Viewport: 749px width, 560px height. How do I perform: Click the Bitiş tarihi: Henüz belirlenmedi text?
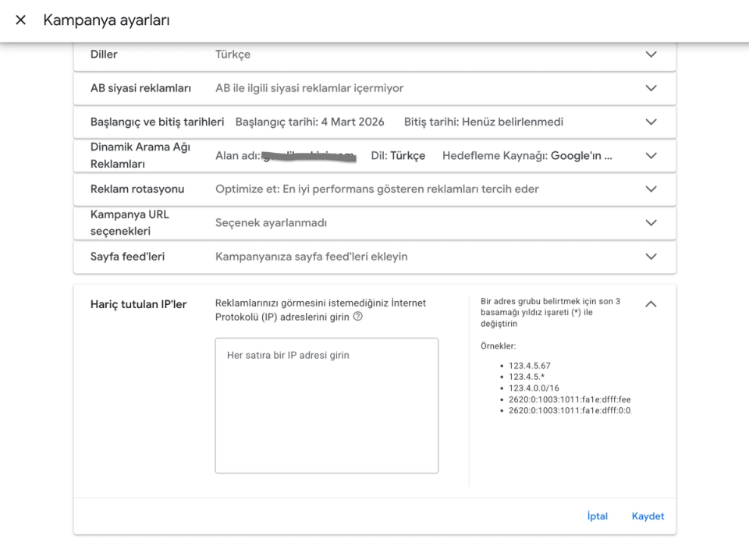(x=484, y=122)
